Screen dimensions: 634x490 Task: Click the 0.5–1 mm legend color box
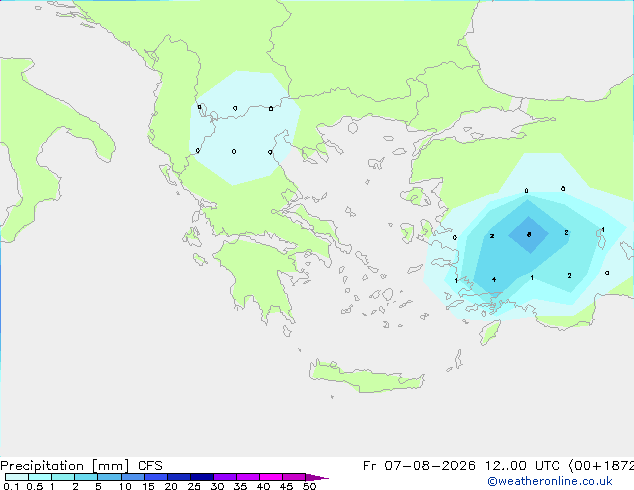tap(40, 477)
